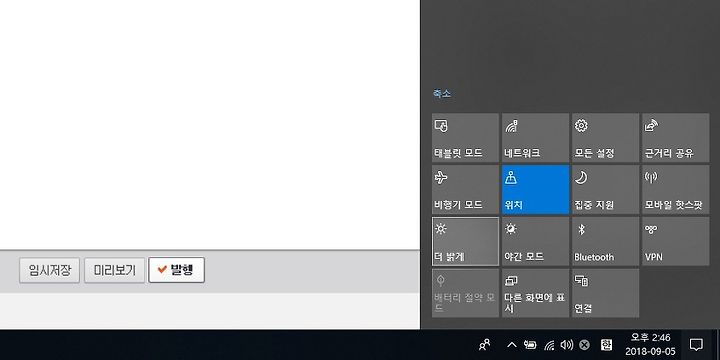720x360 pixels.
Task: Toggle the Bluetooth tile
Action: pyautogui.click(x=605, y=242)
